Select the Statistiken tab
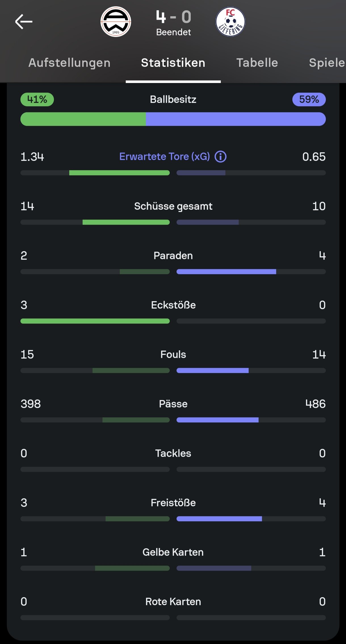346x644 pixels. point(173,63)
